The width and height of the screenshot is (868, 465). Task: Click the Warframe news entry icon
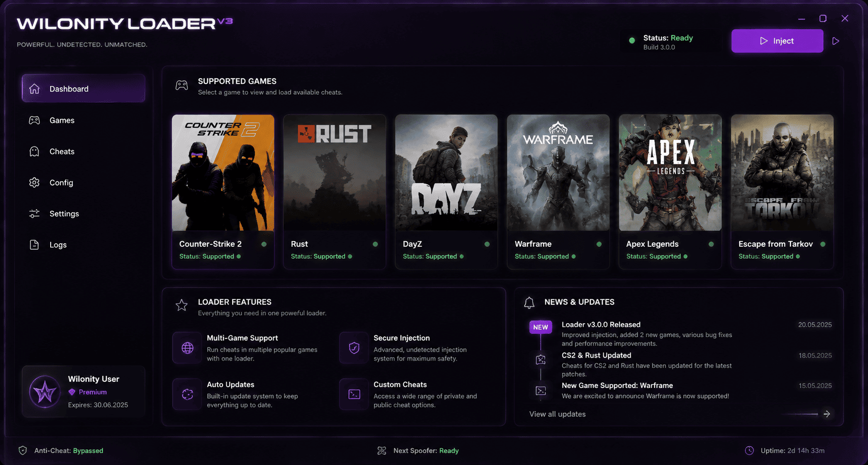pos(541,391)
